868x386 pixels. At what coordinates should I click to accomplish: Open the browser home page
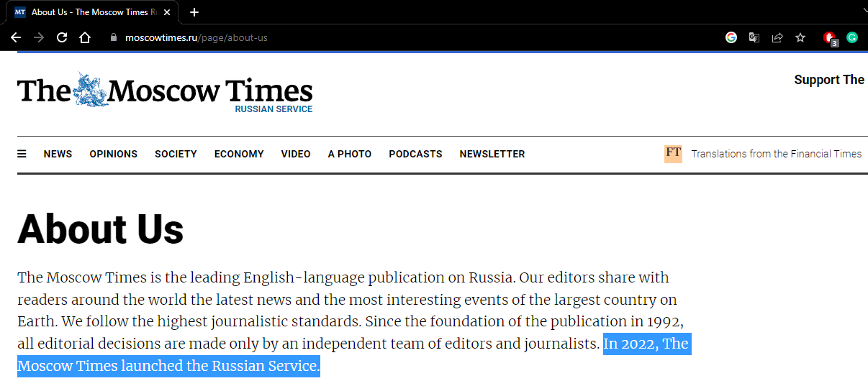[85, 37]
